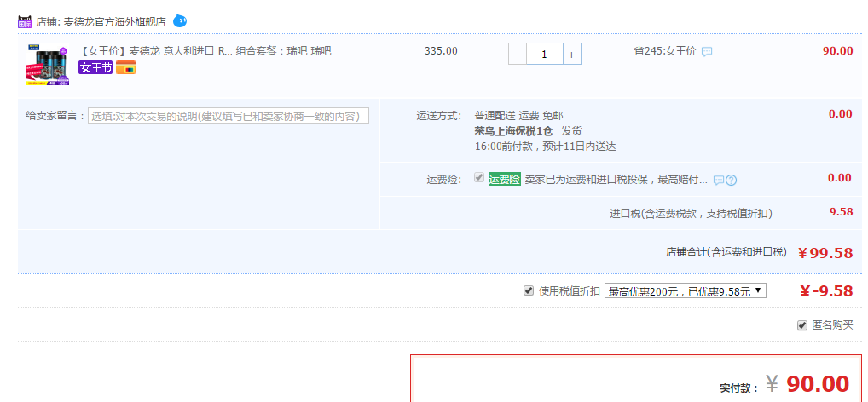Click the Tmall International store logo icon
The width and height of the screenshot is (868, 402).
tap(25, 21)
